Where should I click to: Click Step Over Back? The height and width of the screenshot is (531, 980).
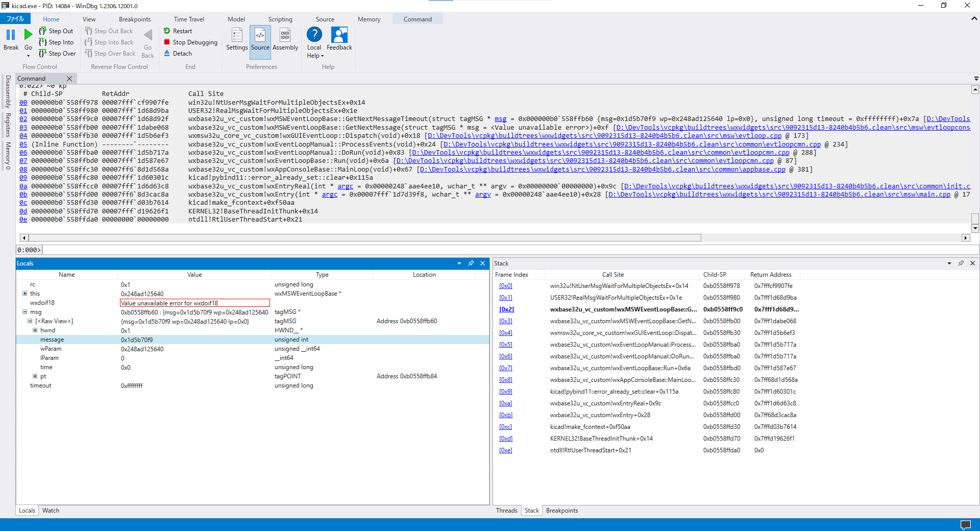(x=110, y=54)
